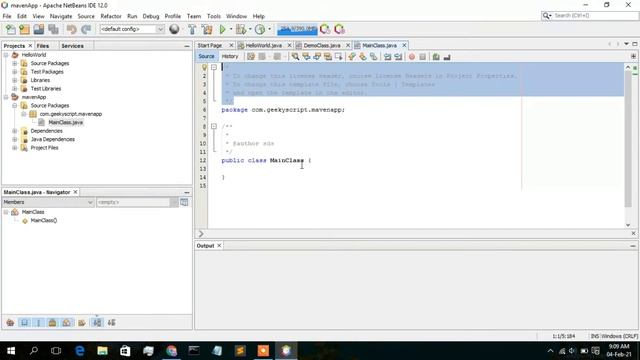Expand the Test Packages node
The height and width of the screenshot is (360, 640).
(15, 72)
